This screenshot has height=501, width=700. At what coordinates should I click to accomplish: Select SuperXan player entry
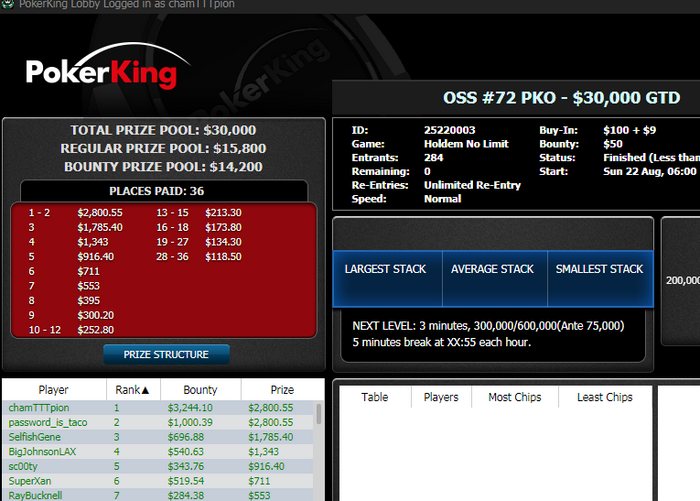158,481
